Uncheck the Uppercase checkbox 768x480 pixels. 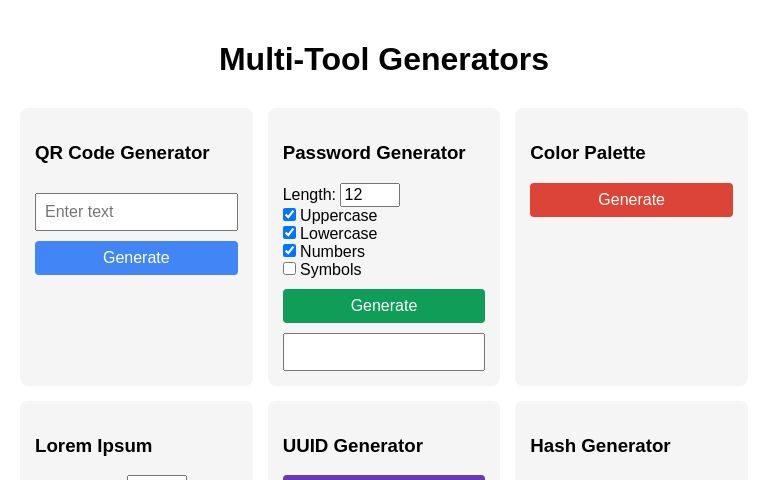[289, 215]
